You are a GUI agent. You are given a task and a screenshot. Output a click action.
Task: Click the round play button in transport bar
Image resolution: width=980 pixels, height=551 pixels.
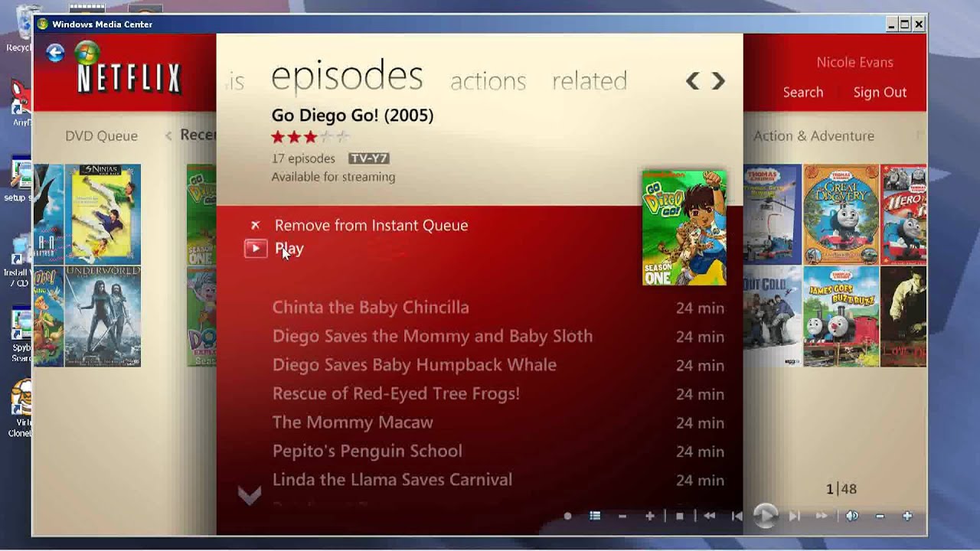tap(765, 516)
